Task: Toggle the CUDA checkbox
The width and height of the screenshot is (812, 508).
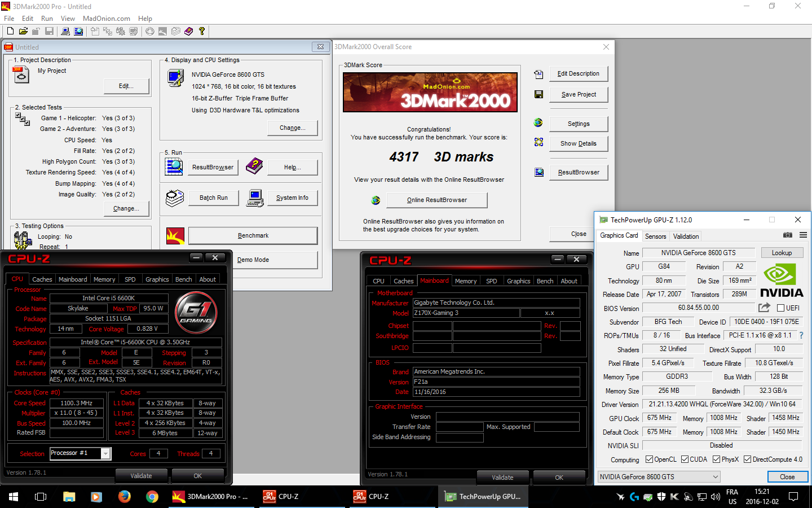Action: 685,459
